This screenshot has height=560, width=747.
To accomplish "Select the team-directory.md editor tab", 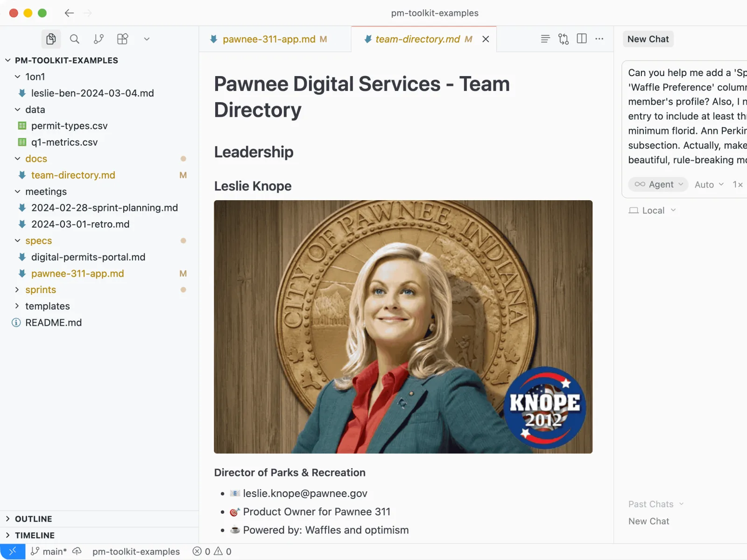I will point(424,39).
